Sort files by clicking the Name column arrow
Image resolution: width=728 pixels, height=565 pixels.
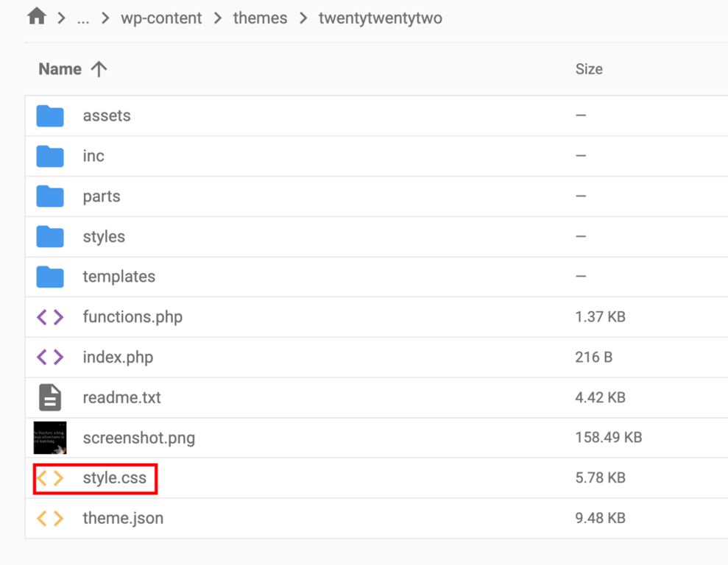click(x=100, y=68)
